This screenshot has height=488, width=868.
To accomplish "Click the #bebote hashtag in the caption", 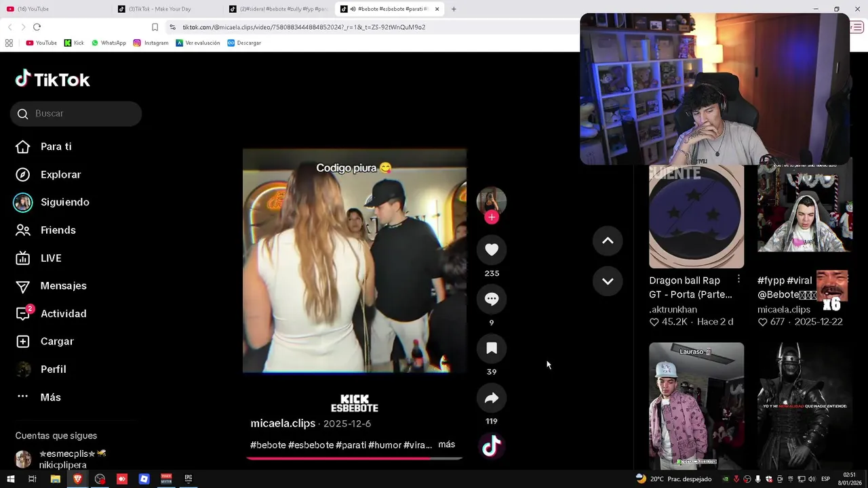I will click(268, 445).
